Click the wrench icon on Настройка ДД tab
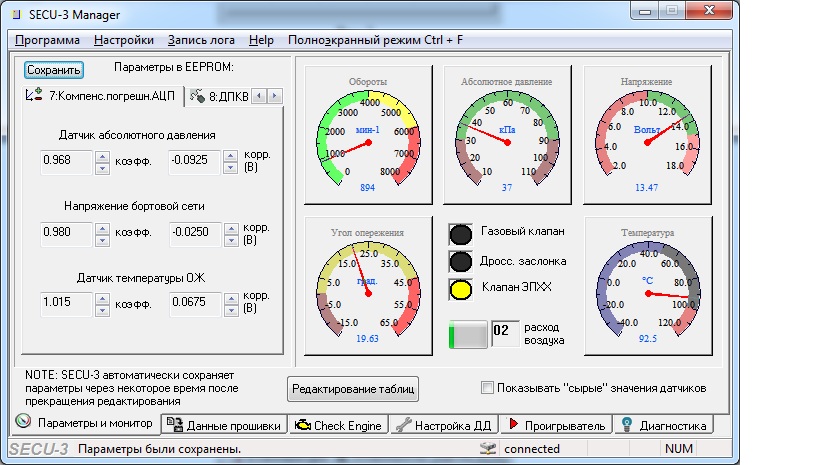 click(x=402, y=425)
